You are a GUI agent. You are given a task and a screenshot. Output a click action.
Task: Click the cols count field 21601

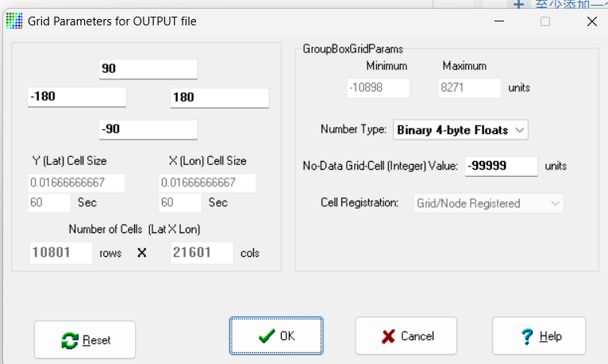point(202,253)
